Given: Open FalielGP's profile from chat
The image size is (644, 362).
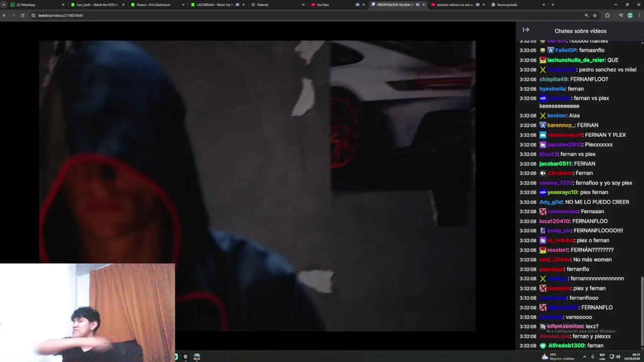Looking at the screenshot, I should 566,50.
